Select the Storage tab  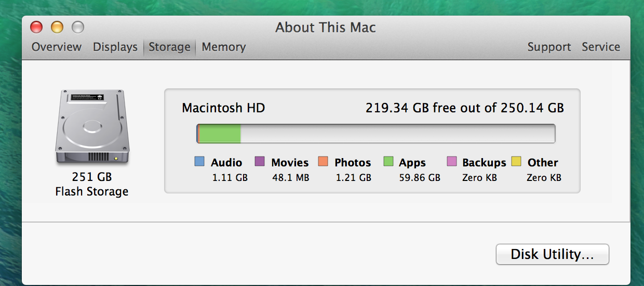(169, 47)
